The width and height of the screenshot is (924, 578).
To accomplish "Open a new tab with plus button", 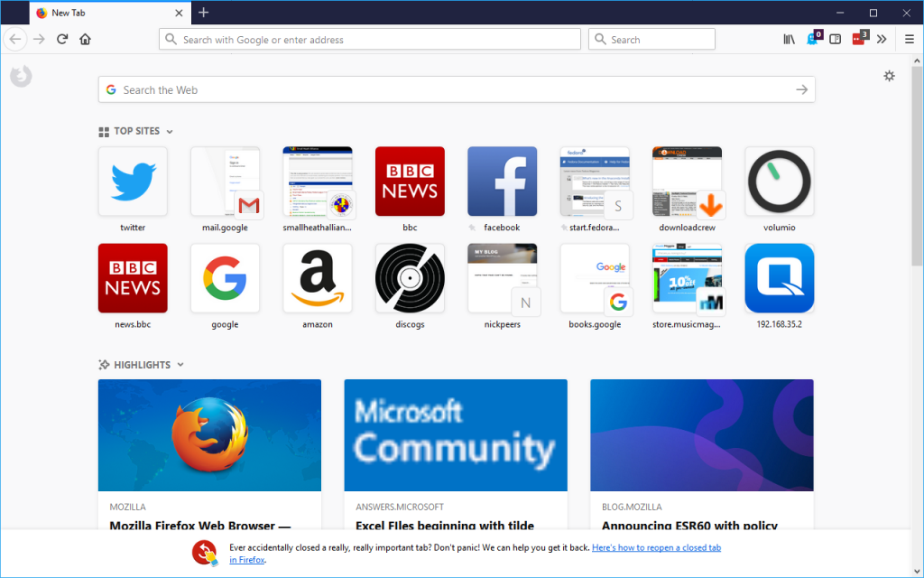I will [204, 13].
